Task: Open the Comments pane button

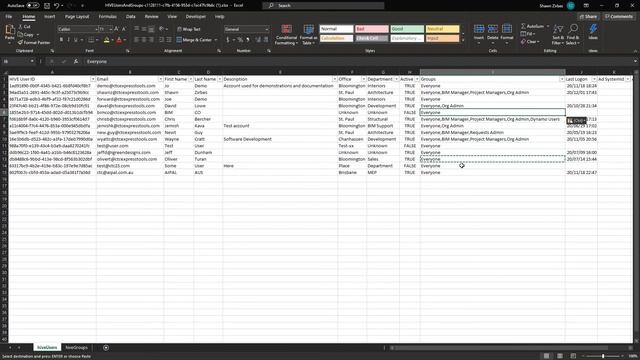Action: (619, 17)
